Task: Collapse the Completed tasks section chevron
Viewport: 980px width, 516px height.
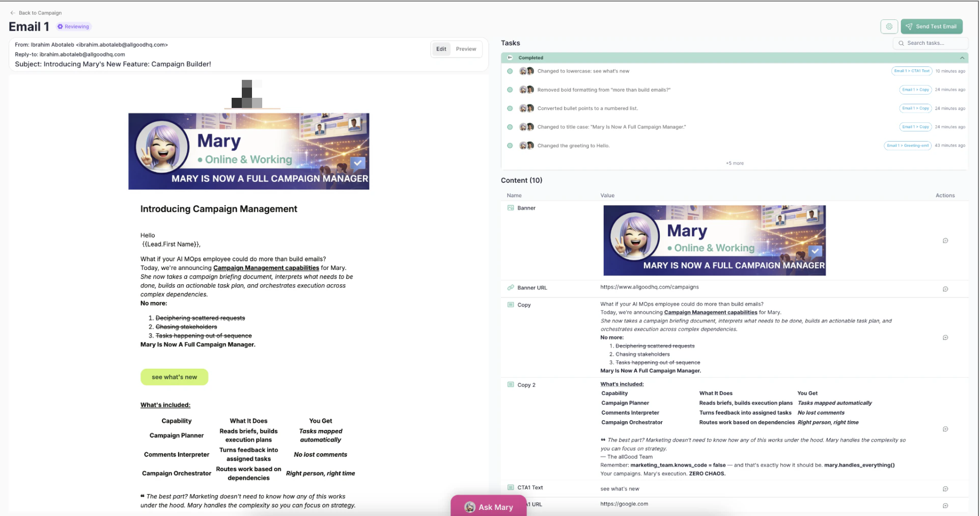Action: pyautogui.click(x=962, y=58)
